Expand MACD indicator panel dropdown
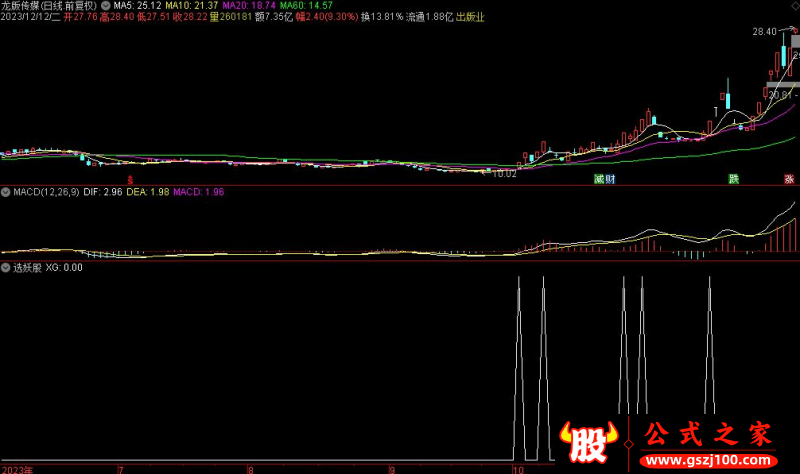The width and height of the screenshot is (800, 474). (6, 192)
